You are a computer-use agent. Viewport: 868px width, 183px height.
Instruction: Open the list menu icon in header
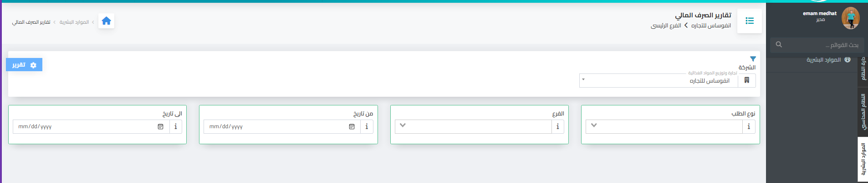tap(750, 21)
